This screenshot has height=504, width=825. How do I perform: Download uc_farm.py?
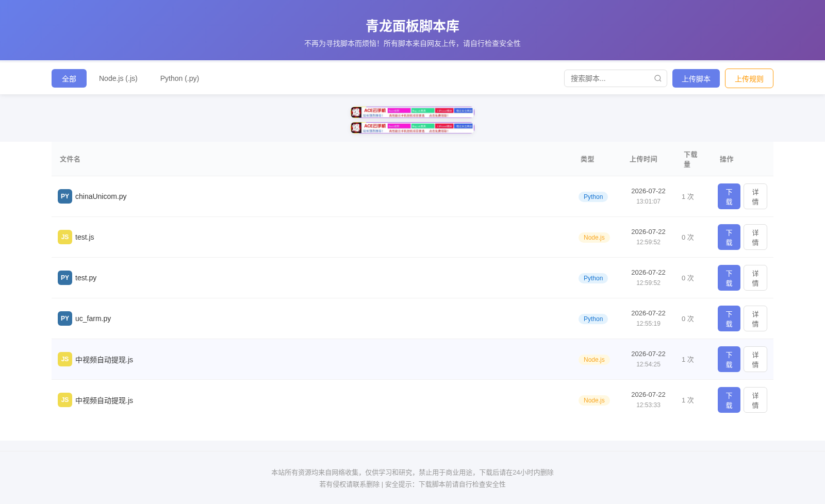click(x=729, y=318)
